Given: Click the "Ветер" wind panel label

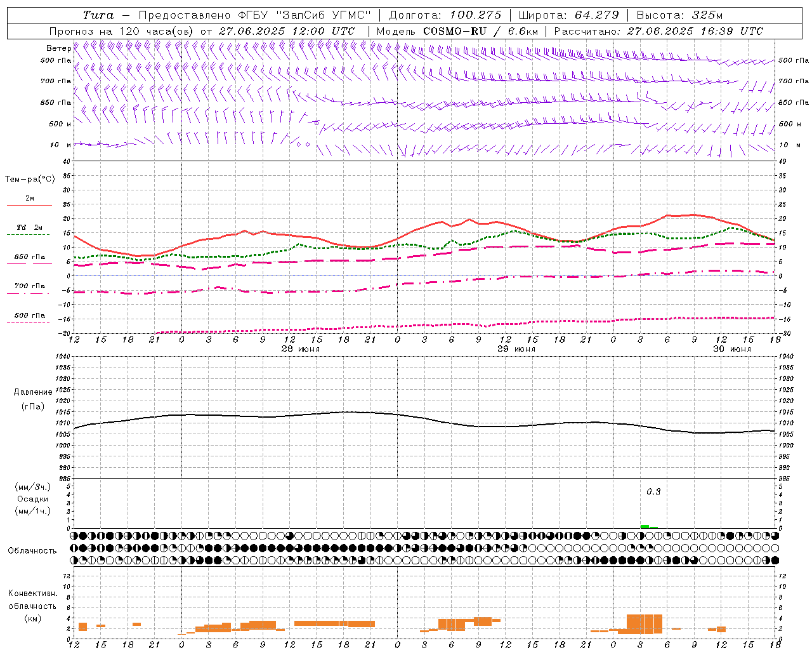Looking at the screenshot, I should pos(58,48).
